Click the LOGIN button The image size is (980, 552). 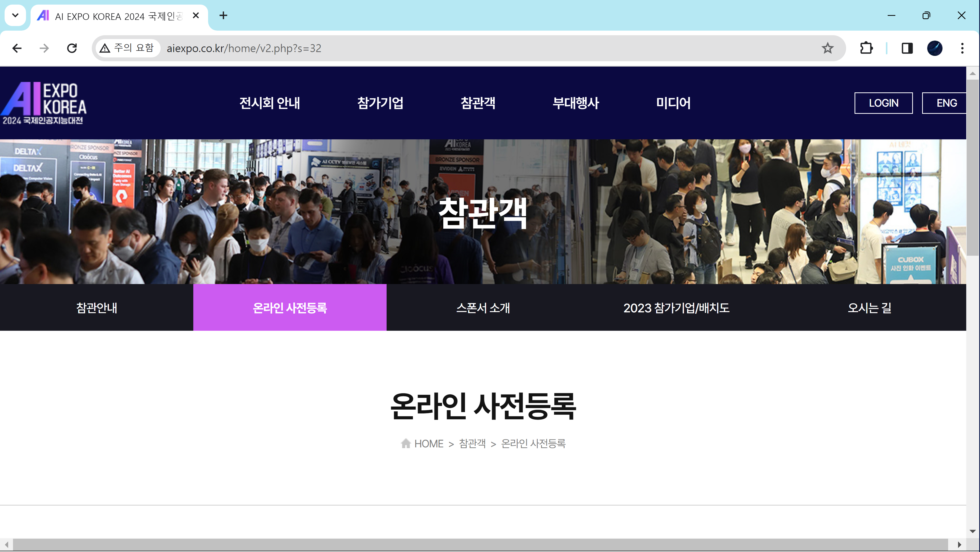883,103
